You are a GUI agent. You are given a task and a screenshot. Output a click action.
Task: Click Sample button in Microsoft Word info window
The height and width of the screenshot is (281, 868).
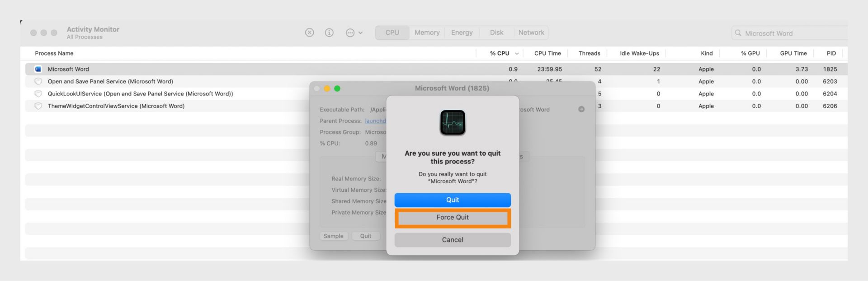(334, 236)
